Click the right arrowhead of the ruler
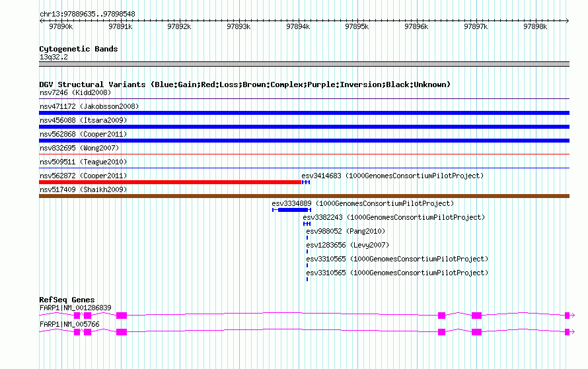The image size is (588, 369). pyautogui.click(x=568, y=20)
